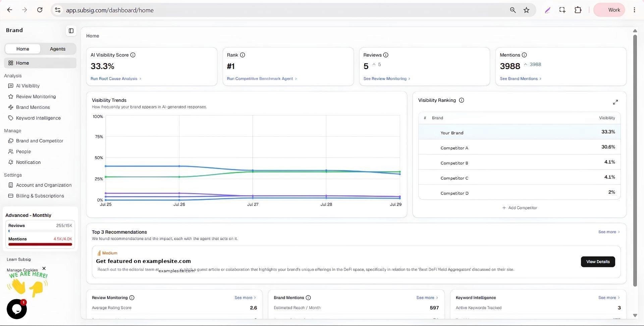Click the Mentions info icon
644x326 pixels.
point(524,55)
